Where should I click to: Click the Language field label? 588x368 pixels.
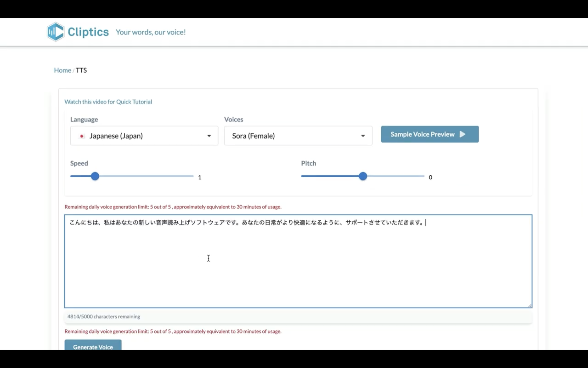pos(84,120)
